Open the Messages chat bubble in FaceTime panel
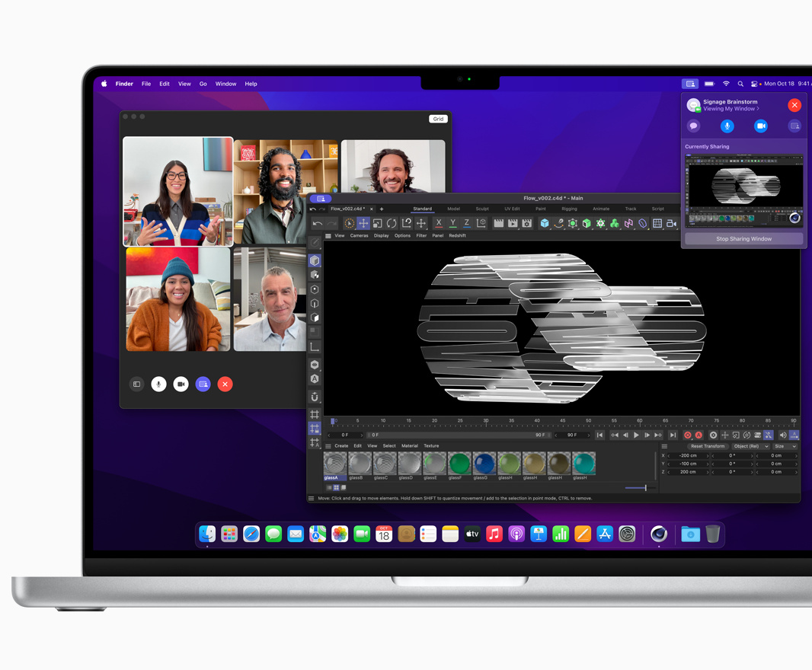 click(x=693, y=126)
